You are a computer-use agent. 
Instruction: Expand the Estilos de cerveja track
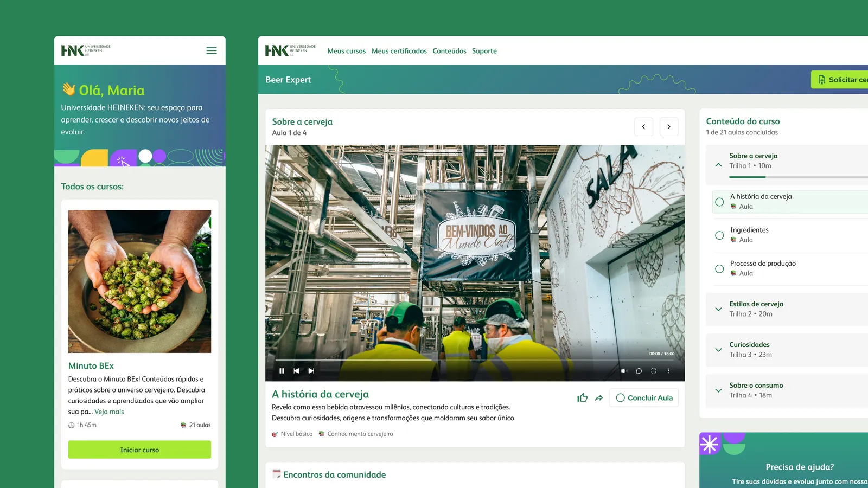click(719, 309)
